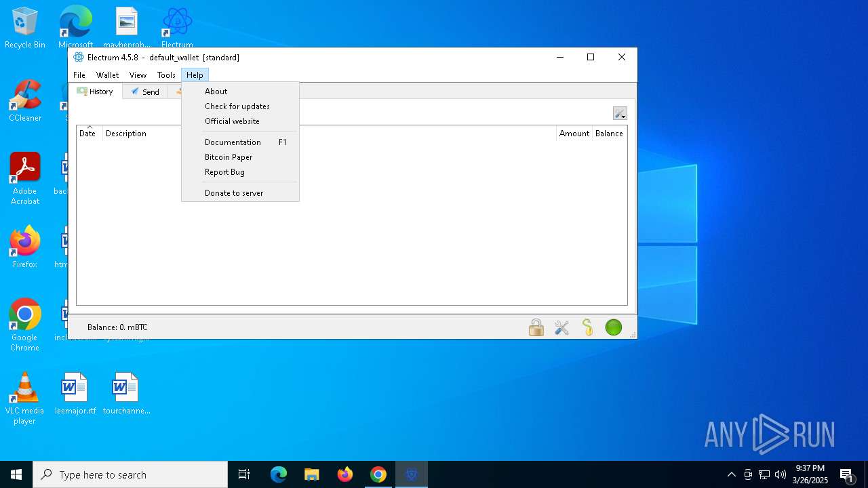
Task: Launch Chrome from the taskbar
Action: 378,474
